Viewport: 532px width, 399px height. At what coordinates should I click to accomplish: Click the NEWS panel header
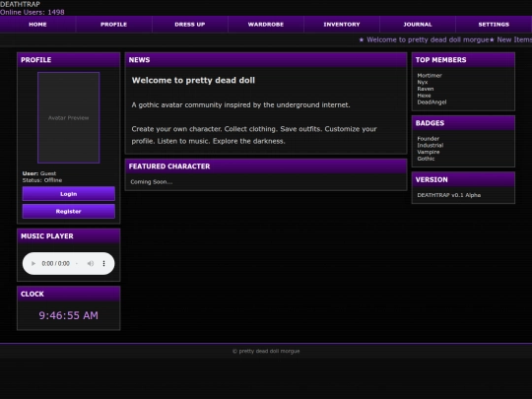(266, 60)
